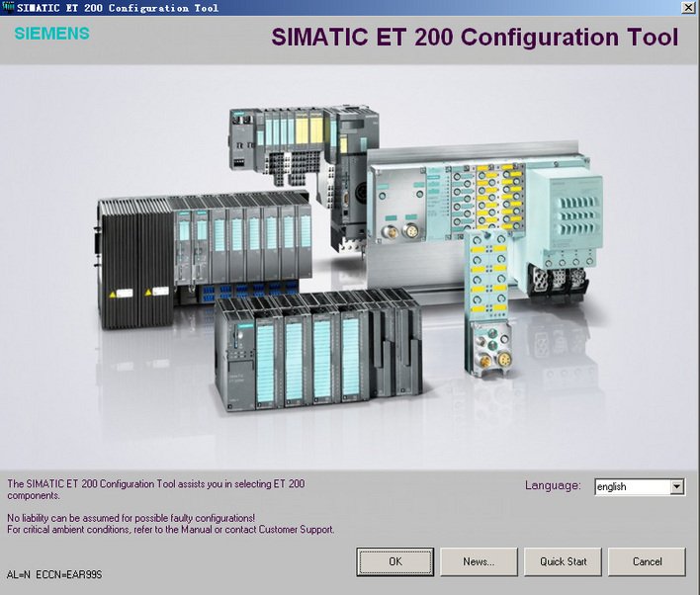Click the application icon in the title bar
The width and height of the screenshot is (700, 595).
(8, 7)
